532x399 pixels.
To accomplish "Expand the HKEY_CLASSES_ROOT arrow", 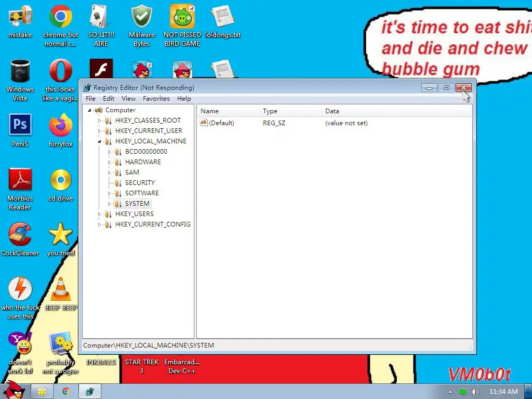I will point(99,121).
